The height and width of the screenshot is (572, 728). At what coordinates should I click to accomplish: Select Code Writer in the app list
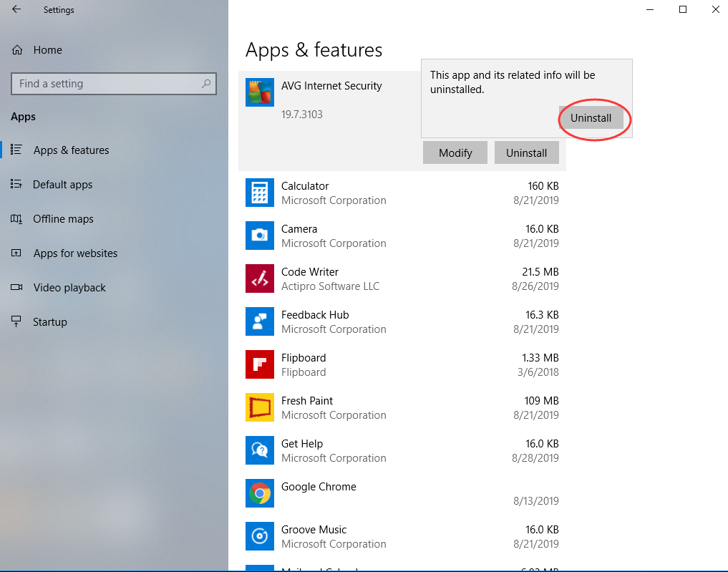(x=402, y=278)
